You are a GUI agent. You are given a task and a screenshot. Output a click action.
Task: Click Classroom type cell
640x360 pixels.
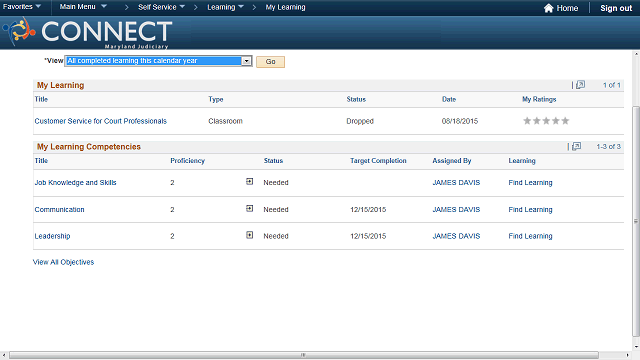[x=225, y=121]
